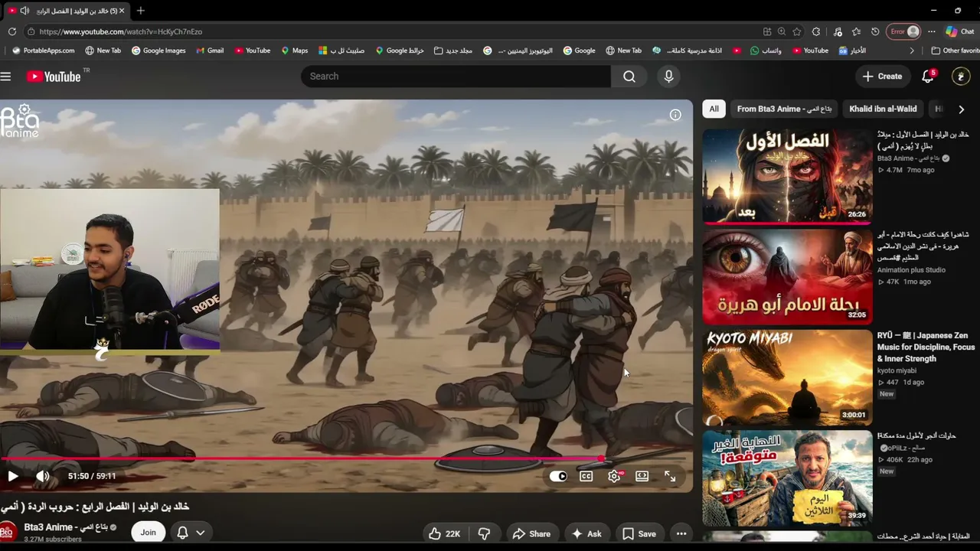This screenshot has width=980, height=551.
Task: Open video player settings gear
Action: pos(614,476)
